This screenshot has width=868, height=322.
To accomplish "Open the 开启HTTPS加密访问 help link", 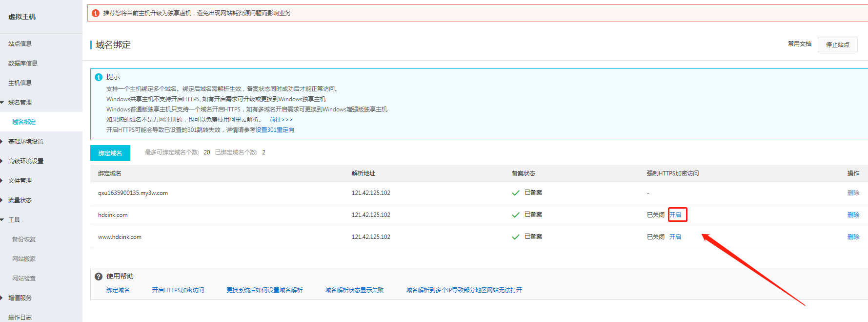I will (x=178, y=290).
